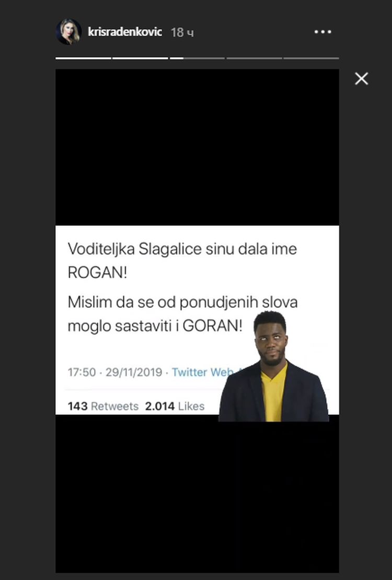View the 2.014 Likes count

click(175, 406)
